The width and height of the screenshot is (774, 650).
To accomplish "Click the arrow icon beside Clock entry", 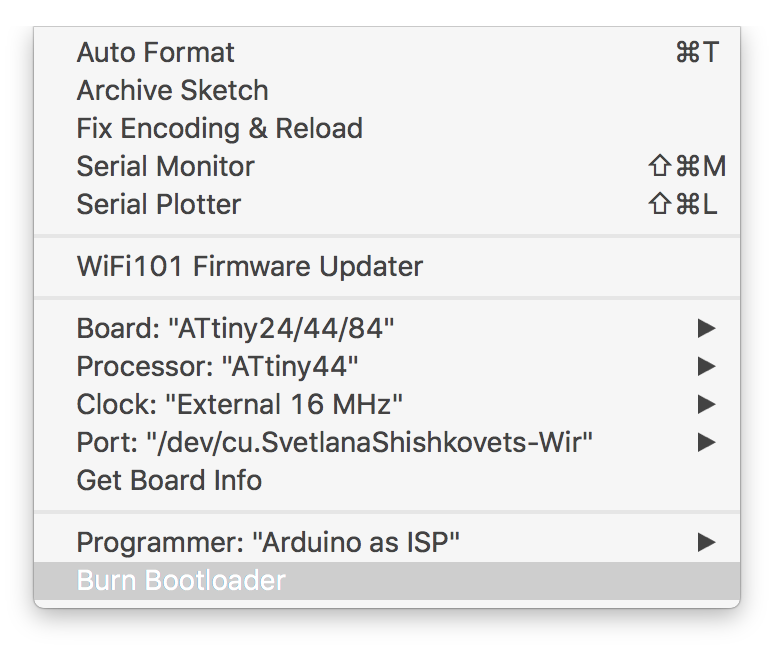I will [x=706, y=405].
